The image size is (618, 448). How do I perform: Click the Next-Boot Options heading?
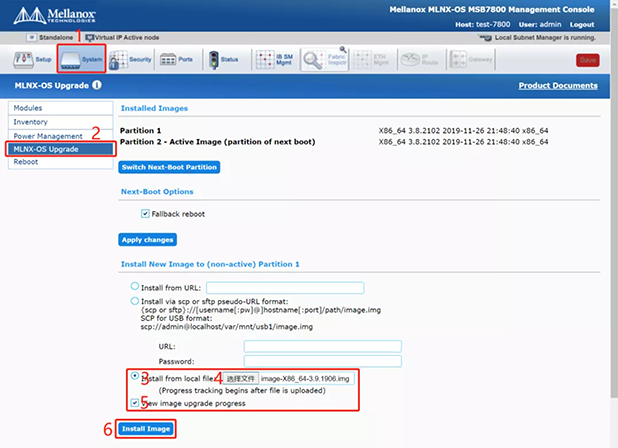click(157, 192)
